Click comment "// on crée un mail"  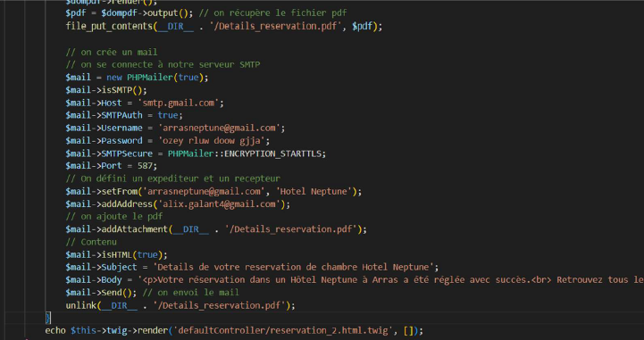112,52
